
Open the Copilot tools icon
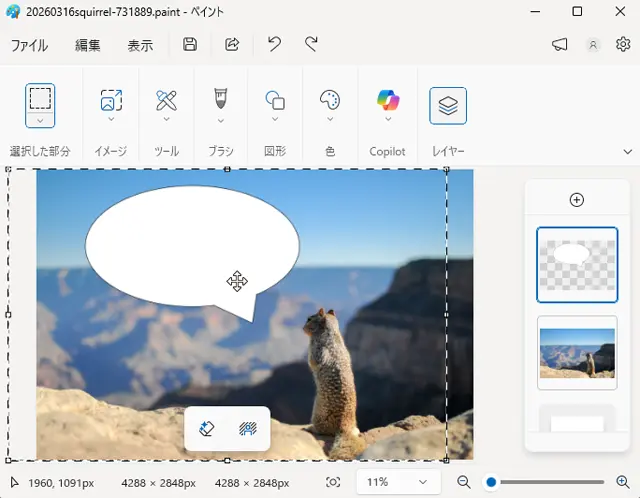[x=388, y=100]
